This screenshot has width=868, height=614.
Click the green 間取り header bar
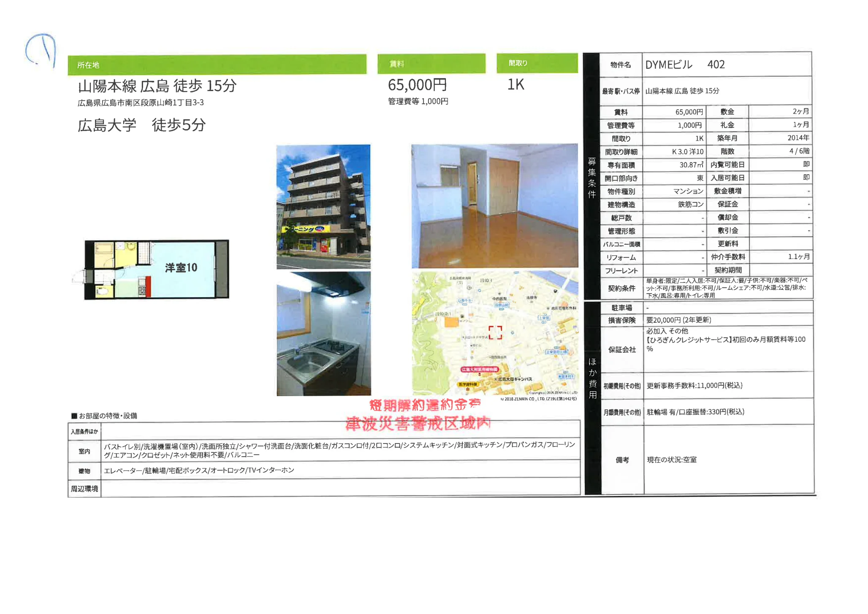(537, 63)
